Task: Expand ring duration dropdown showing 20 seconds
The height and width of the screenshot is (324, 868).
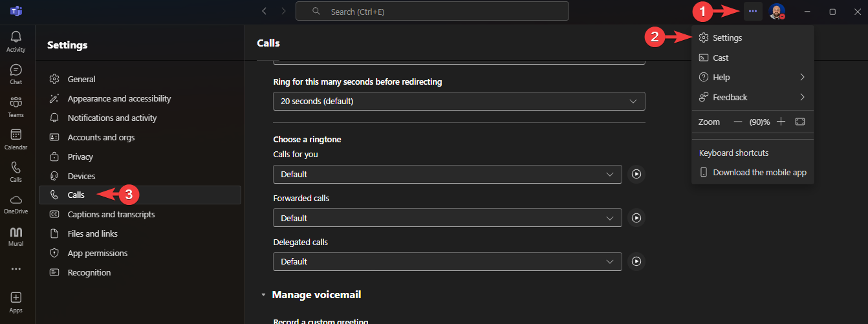Action: click(459, 101)
